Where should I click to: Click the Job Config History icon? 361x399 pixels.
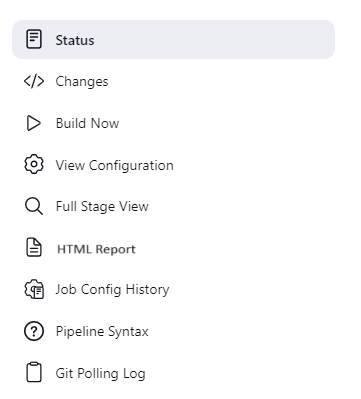click(x=34, y=289)
